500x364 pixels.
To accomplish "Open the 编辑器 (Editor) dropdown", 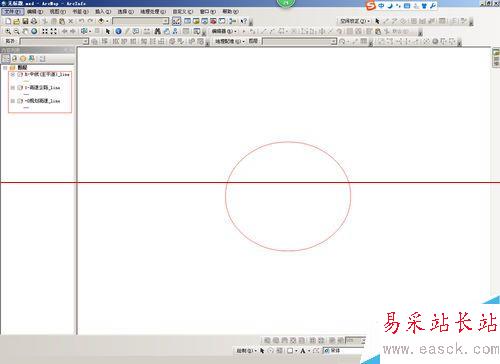I will click(224, 31).
